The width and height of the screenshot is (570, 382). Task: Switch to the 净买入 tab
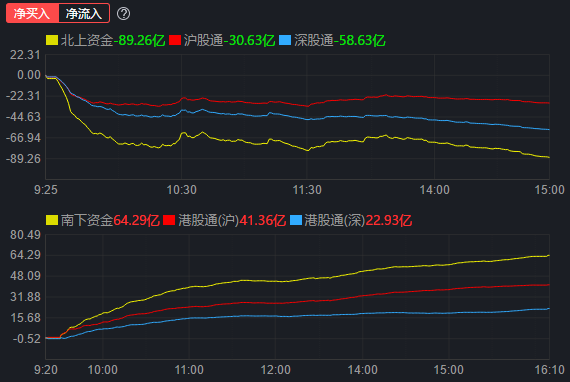coord(32,13)
